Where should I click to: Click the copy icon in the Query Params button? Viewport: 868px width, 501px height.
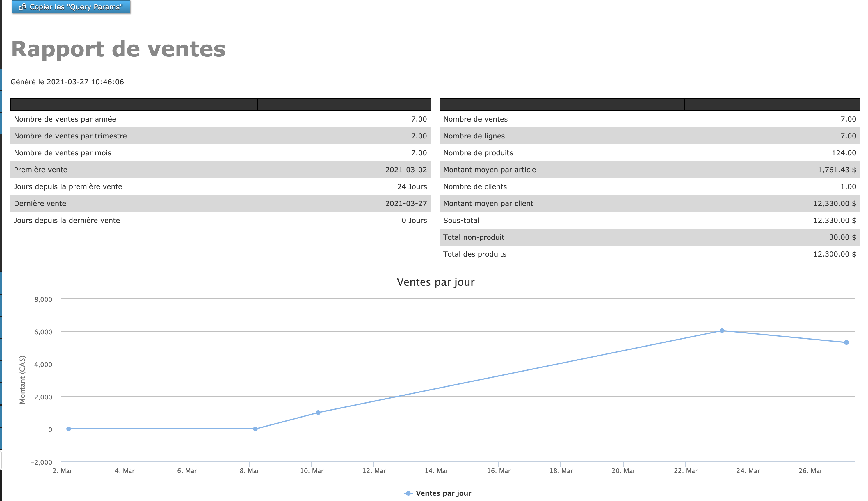23,6
